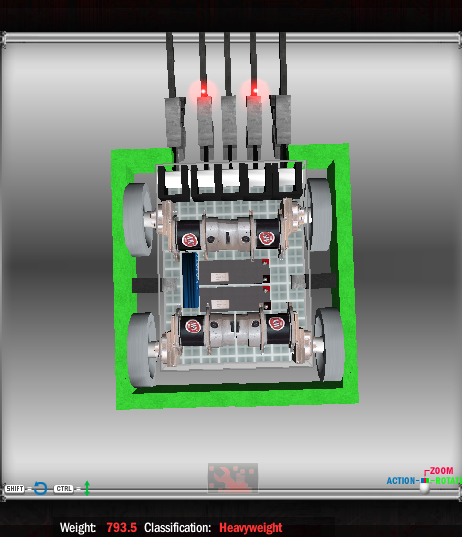462x537 pixels.
Task: Select the upper black control board
Action: pos(234,272)
